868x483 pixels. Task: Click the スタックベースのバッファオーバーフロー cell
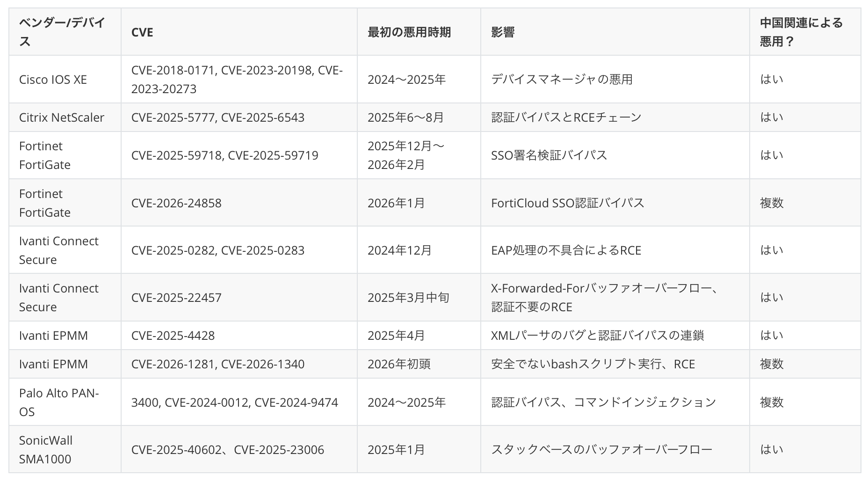(601, 449)
